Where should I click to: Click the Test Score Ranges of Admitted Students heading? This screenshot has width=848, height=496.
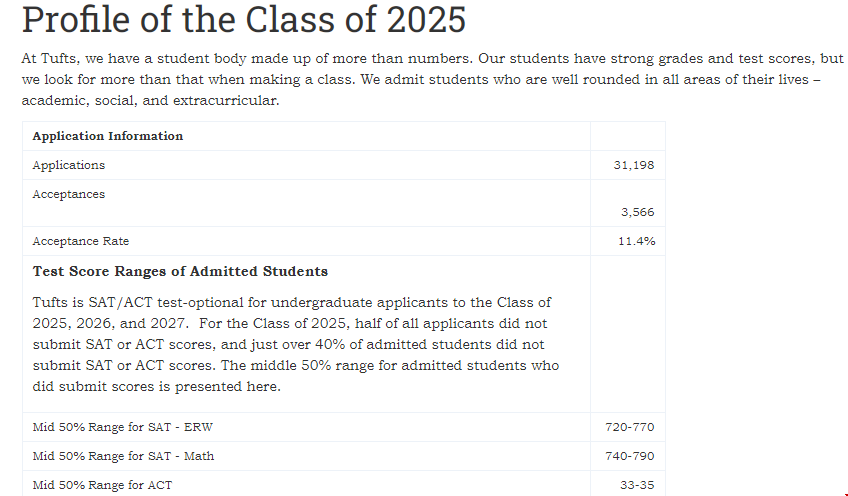coord(180,271)
